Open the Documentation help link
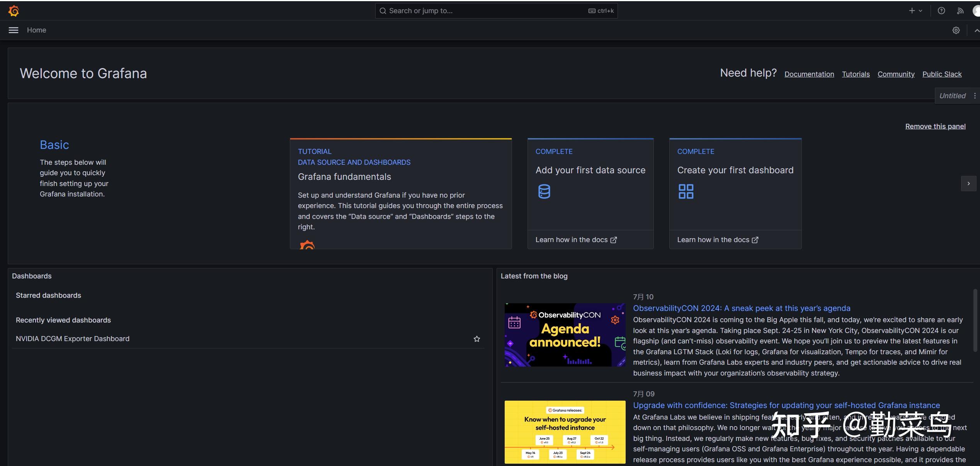The width and height of the screenshot is (980, 466). (x=809, y=74)
